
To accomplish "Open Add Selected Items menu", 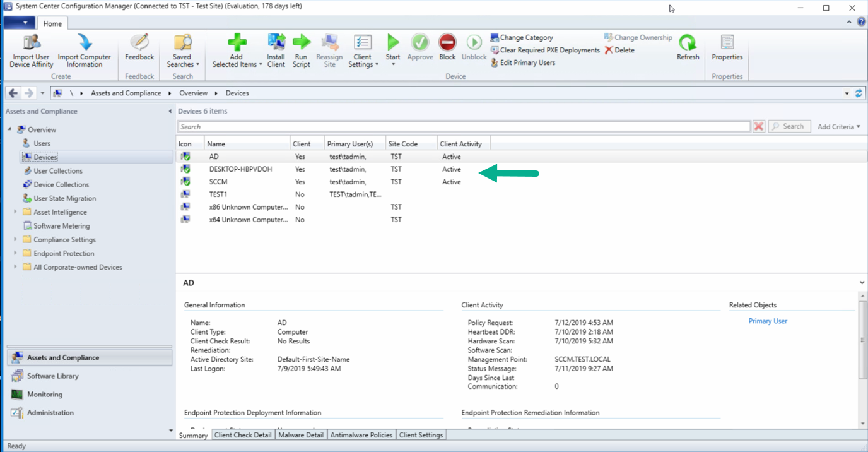I will coord(237,52).
